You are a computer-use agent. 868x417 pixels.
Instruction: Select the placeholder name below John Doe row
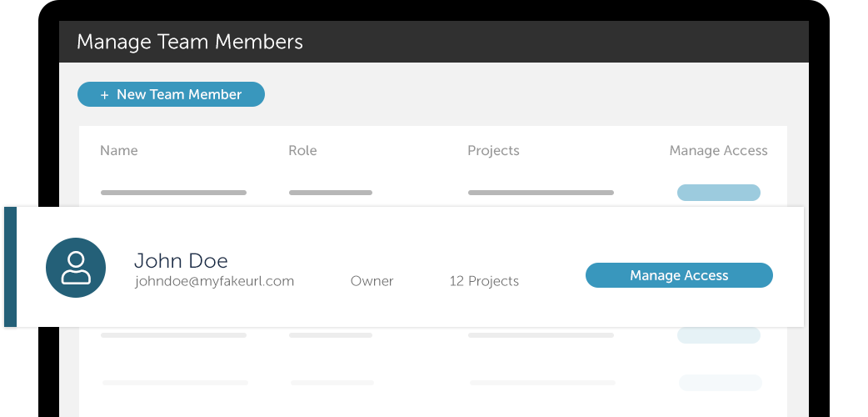(x=173, y=335)
